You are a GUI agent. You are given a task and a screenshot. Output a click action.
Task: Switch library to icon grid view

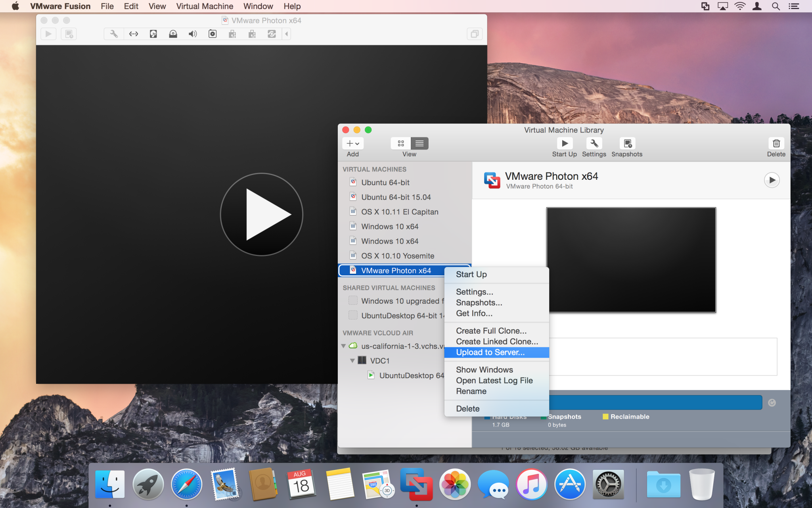pyautogui.click(x=401, y=143)
